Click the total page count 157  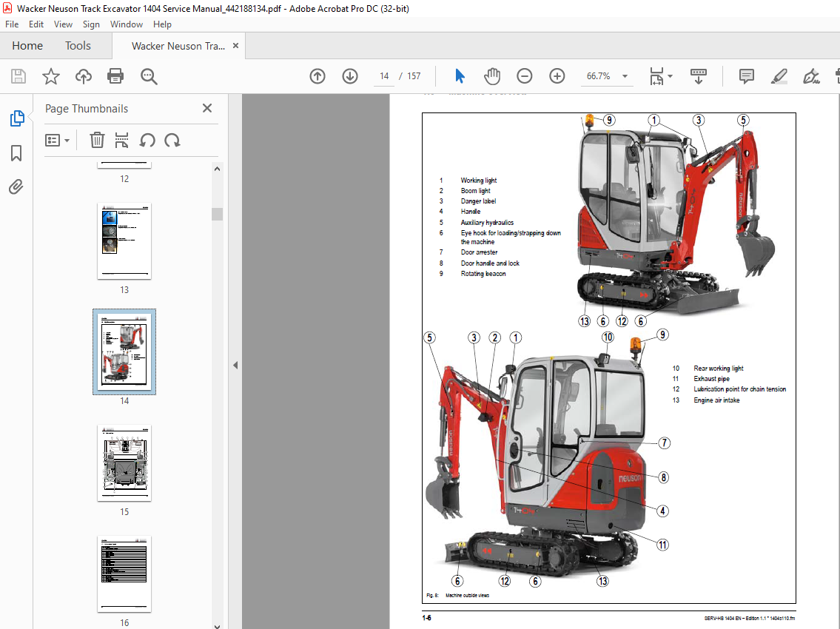click(414, 76)
